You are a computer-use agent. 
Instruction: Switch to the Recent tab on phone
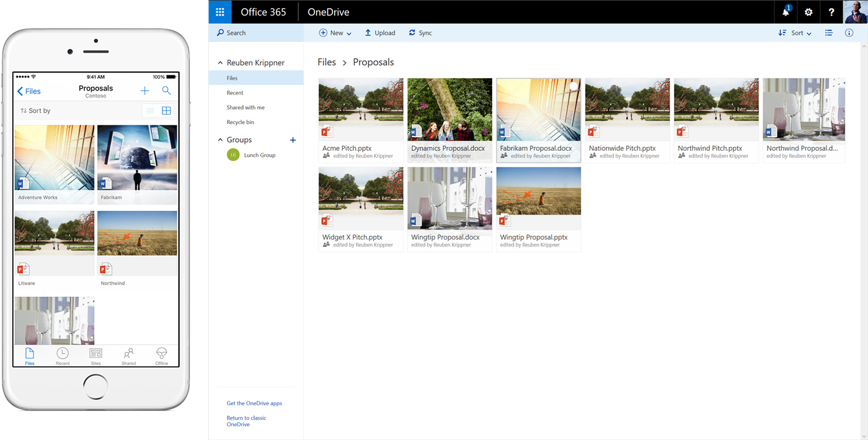(x=63, y=356)
